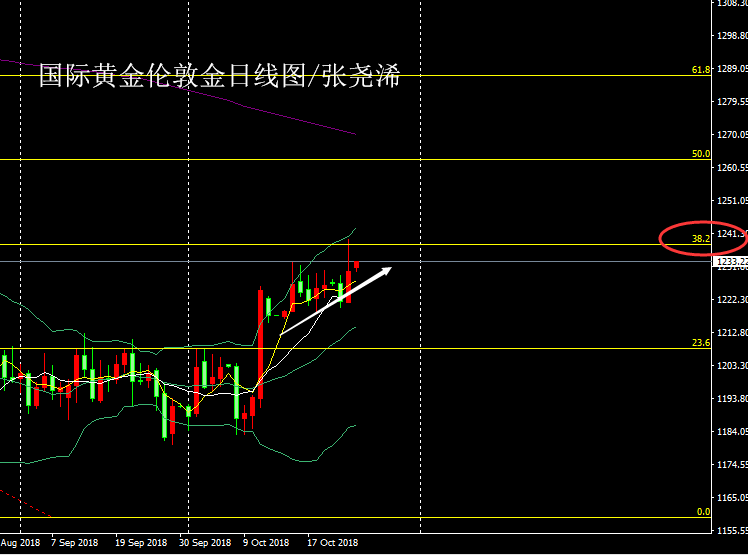This screenshot has width=748, height=555.
Task: Click the 1279.55 price scale value
Action: point(732,102)
